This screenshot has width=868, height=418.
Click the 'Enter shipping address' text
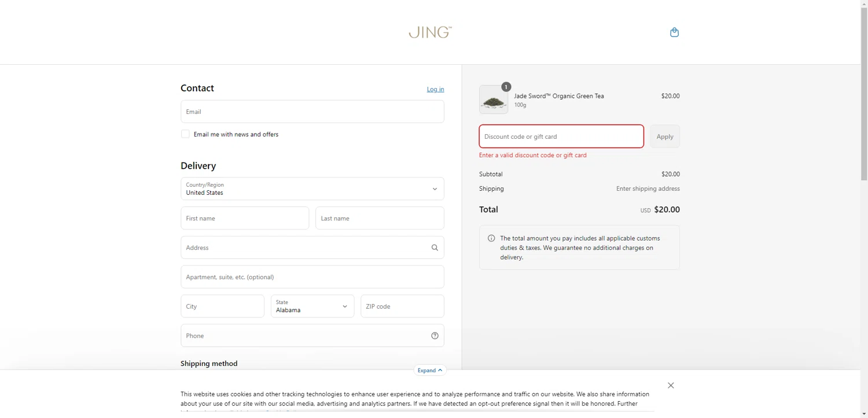(x=648, y=188)
